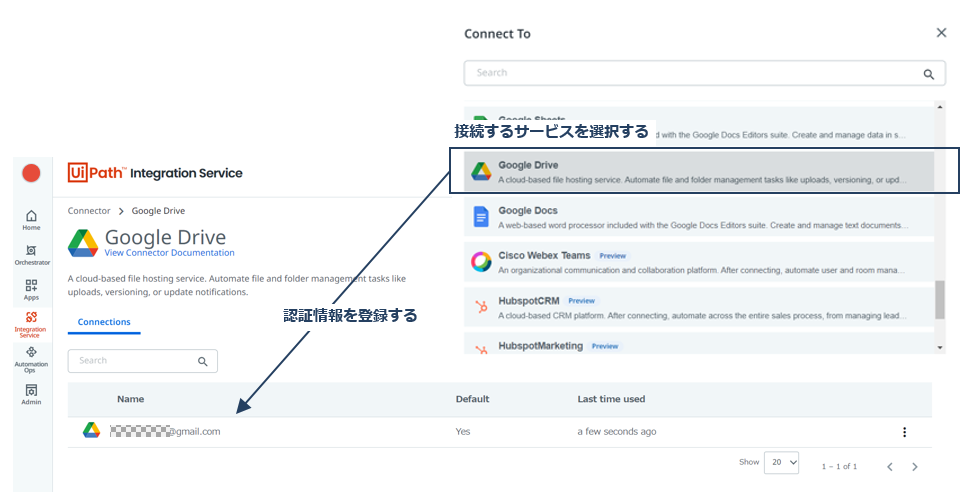This screenshot has width=972, height=492.
Task: Click the Connections search field
Action: [x=143, y=361]
